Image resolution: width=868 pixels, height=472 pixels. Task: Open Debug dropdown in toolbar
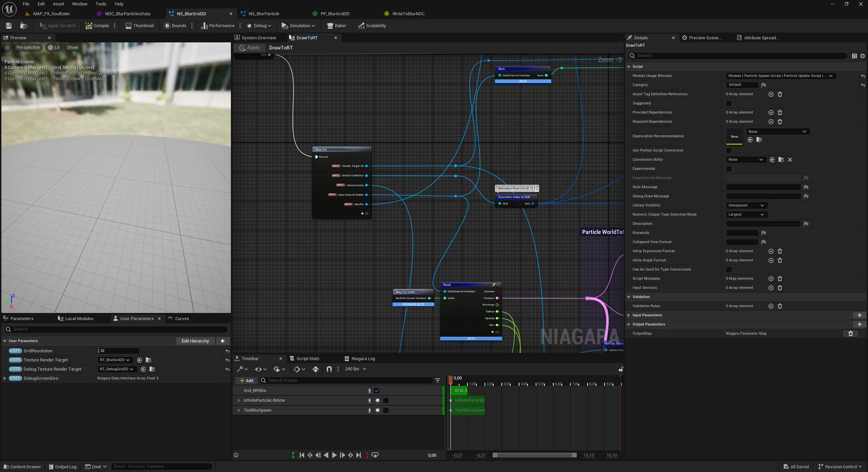(x=259, y=26)
